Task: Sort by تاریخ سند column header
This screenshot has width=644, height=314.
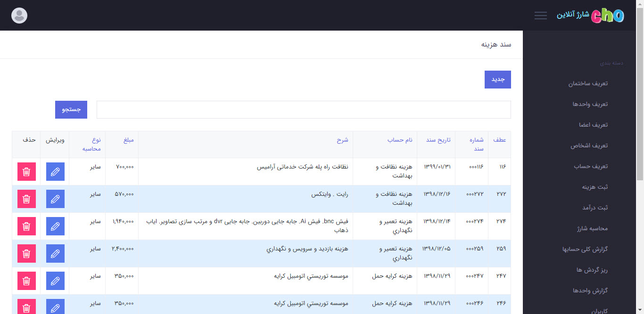Action: point(438,140)
